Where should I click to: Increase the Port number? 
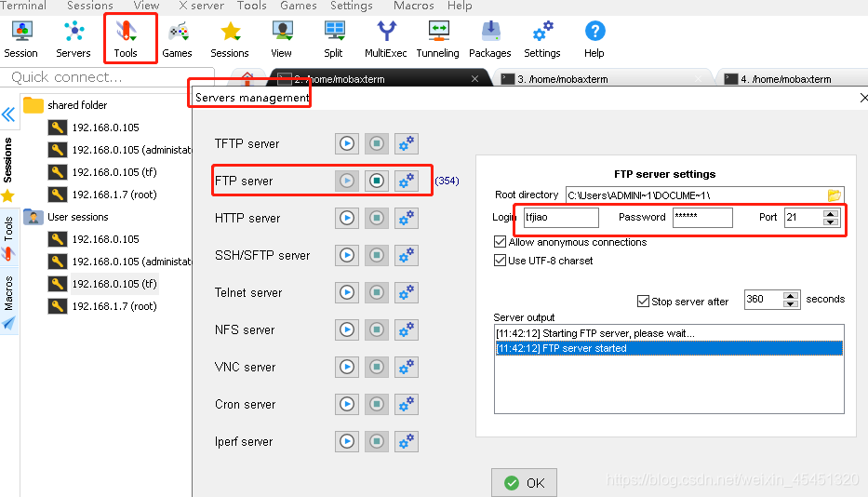pyautogui.click(x=831, y=214)
